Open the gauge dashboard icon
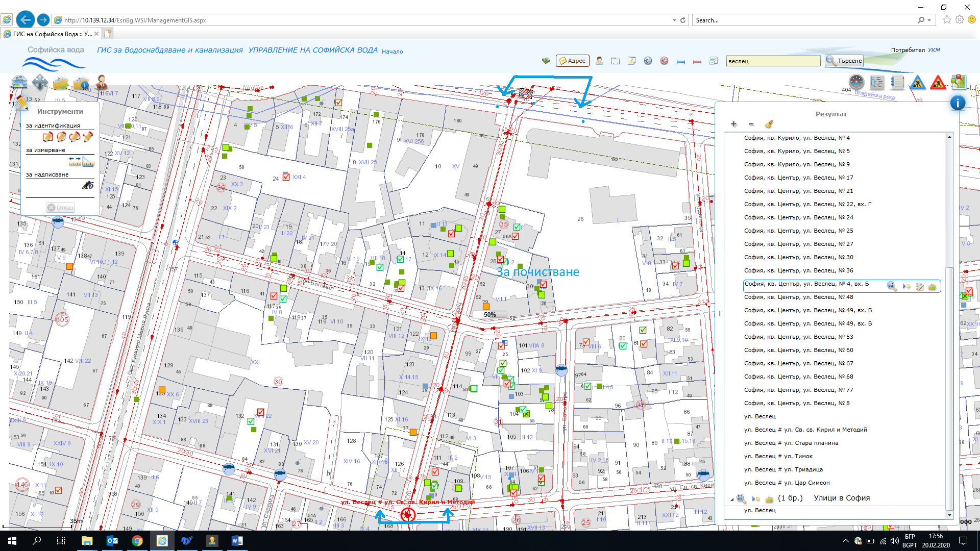Screen dimensions: 980x551 (856, 82)
